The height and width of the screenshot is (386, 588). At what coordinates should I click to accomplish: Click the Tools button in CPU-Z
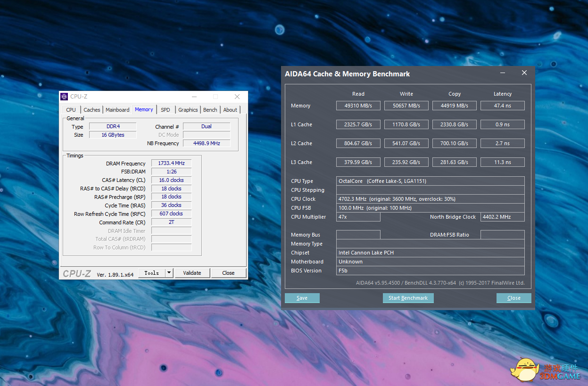click(x=152, y=273)
